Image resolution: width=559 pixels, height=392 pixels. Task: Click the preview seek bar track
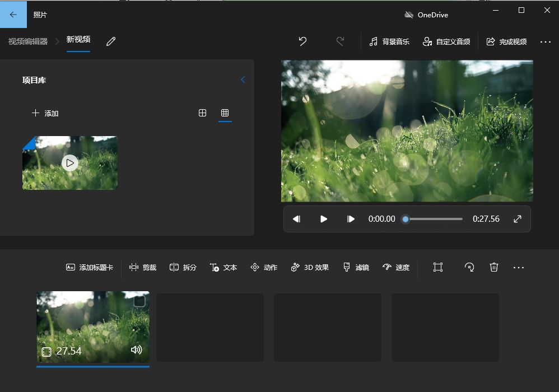tap(434, 219)
